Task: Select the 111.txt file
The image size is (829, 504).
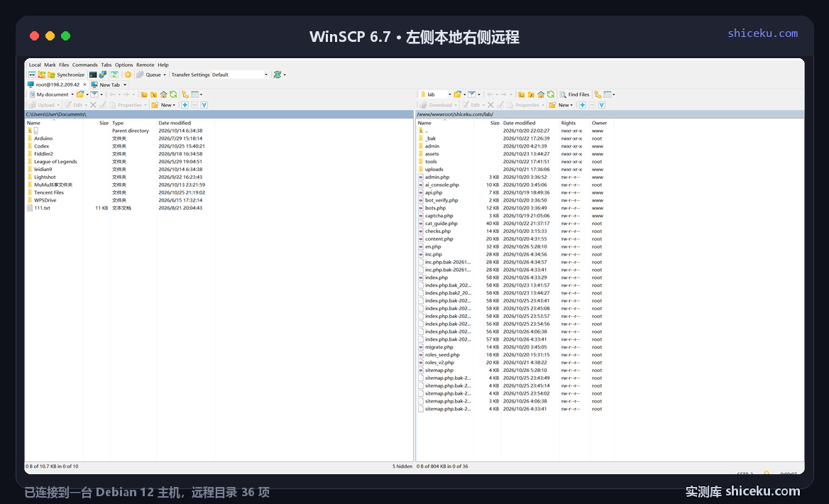Action: (43, 208)
